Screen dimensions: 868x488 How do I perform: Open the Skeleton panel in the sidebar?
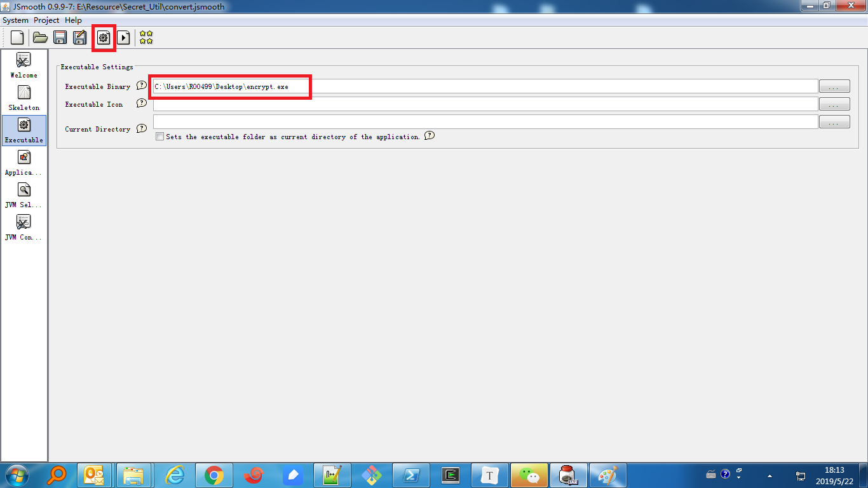point(24,98)
